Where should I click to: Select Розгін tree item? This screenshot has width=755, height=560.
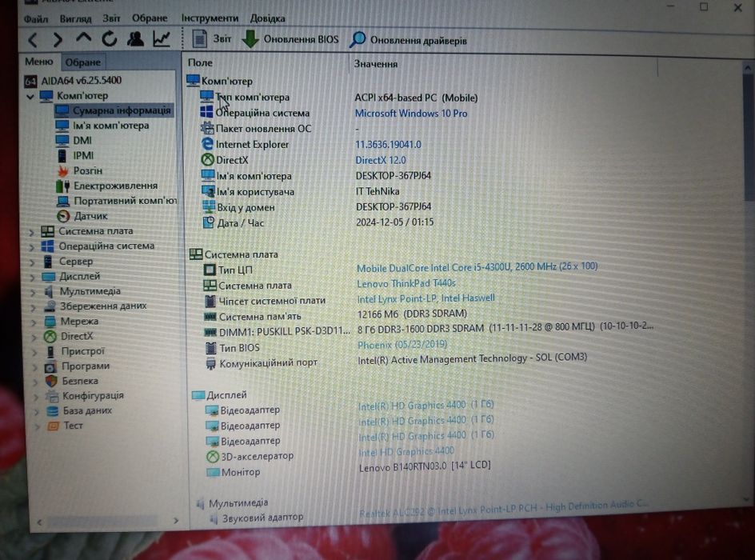[79, 170]
